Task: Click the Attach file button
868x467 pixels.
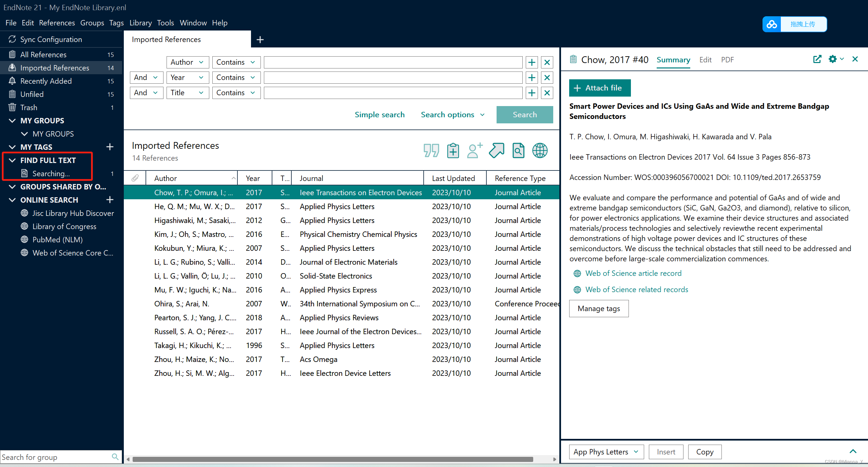Action: point(599,88)
